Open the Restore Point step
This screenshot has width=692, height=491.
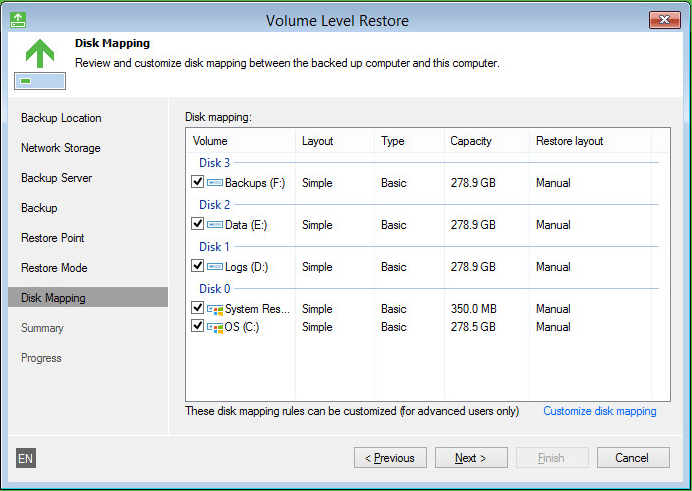(x=53, y=238)
